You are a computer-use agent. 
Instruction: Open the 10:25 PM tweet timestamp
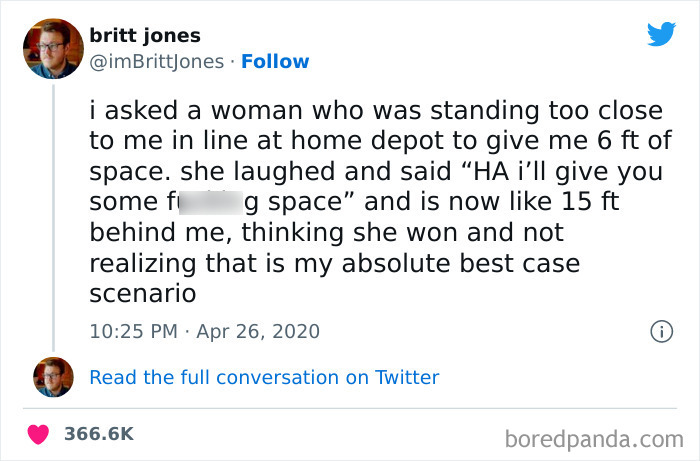134,330
